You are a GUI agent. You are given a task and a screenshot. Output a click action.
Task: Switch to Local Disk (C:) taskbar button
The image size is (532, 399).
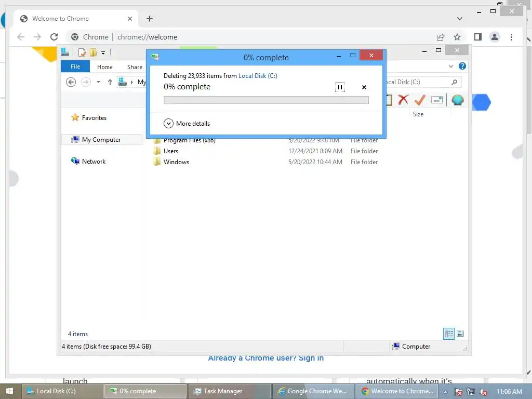coord(63,391)
